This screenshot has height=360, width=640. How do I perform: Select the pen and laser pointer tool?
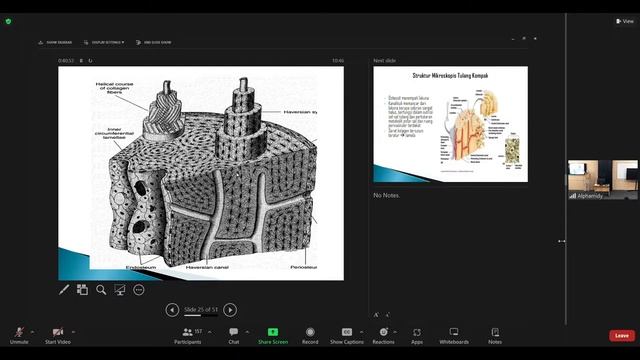click(x=64, y=290)
